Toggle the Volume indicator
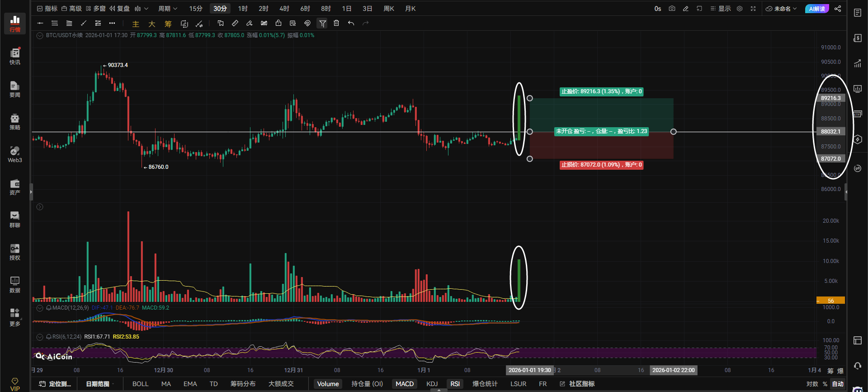868x392 pixels. (x=328, y=384)
